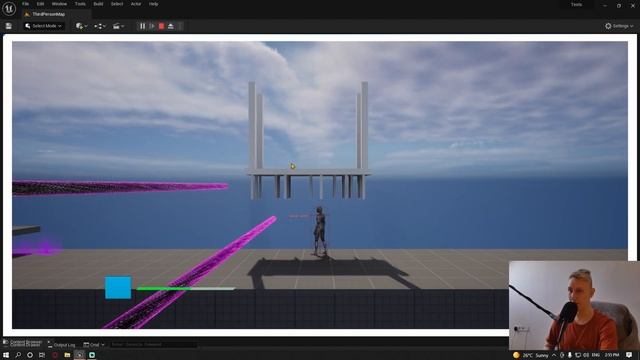Stop the play session with the red button
Screen dimensions: 640x360
pyautogui.click(x=162, y=26)
